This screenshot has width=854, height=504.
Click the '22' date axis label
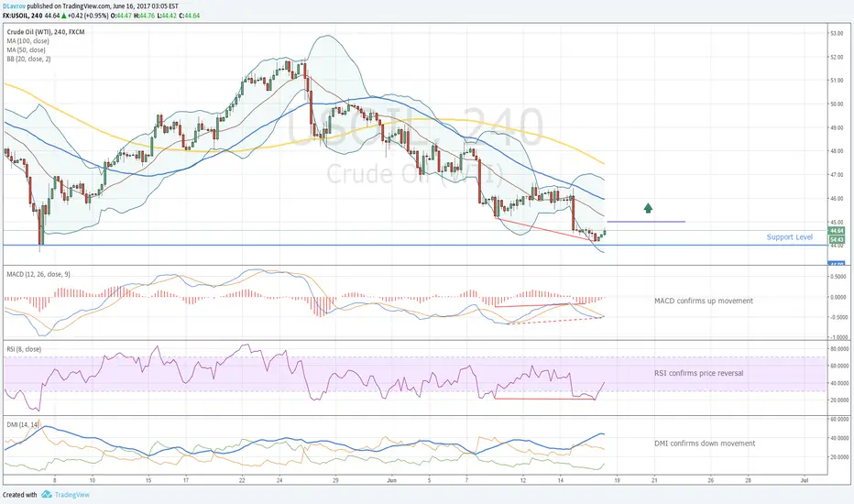(242, 480)
